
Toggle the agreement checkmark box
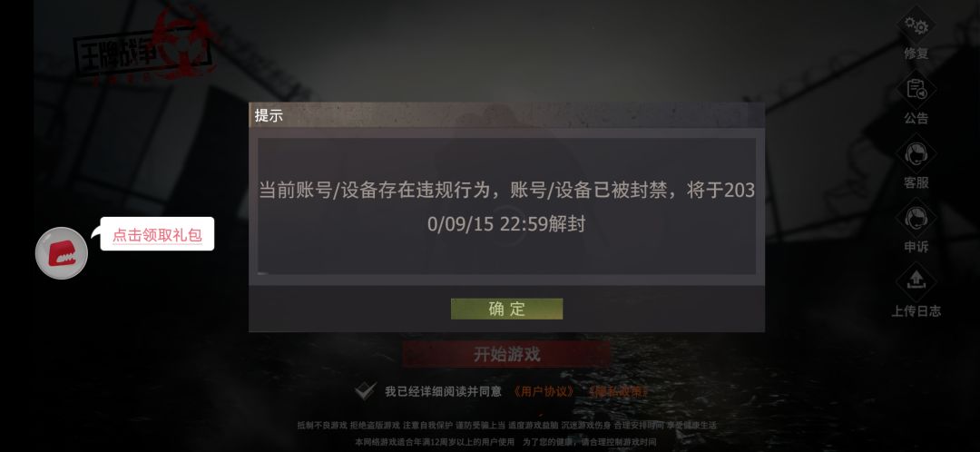click(365, 391)
